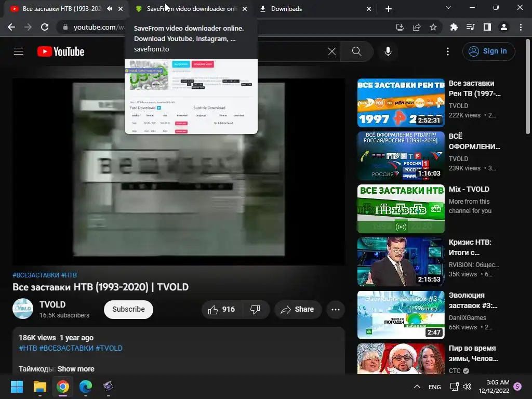The image size is (532, 399).
Task: Switch to the Все заставки НТВ tab
Action: [x=62, y=9]
